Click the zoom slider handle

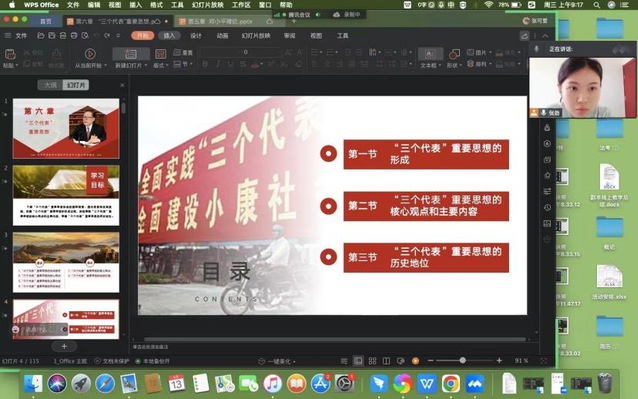coord(463,361)
